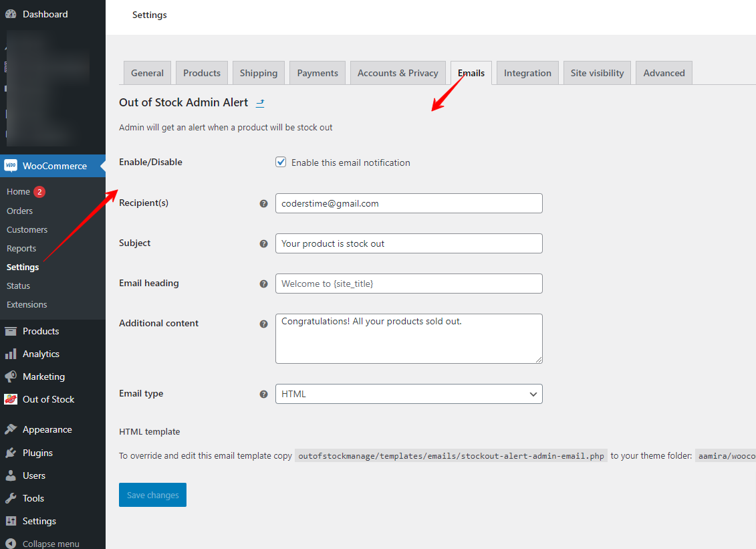Click the Tools wrench icon
The width and height of the screenshot is (756, 549).
(x=11, y=498)
